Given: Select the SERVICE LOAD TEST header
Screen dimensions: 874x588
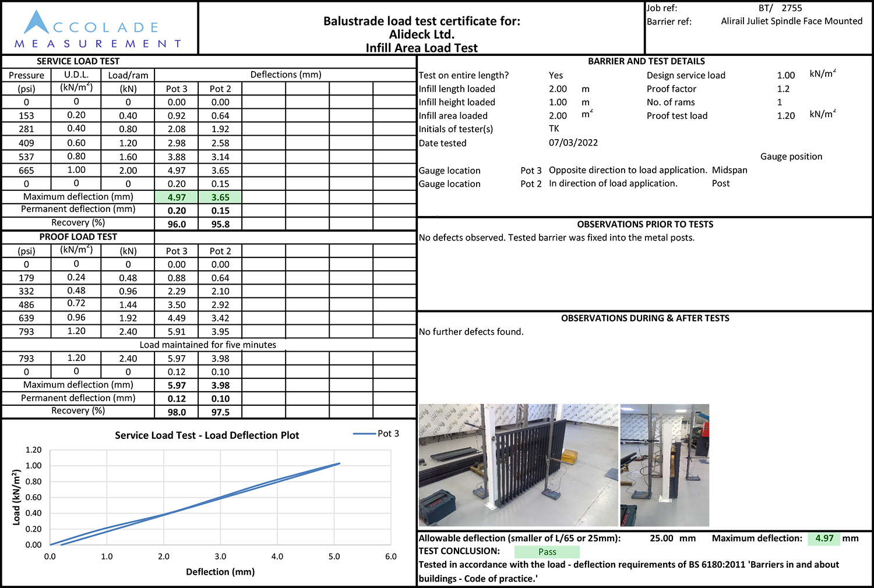Looking at the screenshot, I should pos(77,61).
